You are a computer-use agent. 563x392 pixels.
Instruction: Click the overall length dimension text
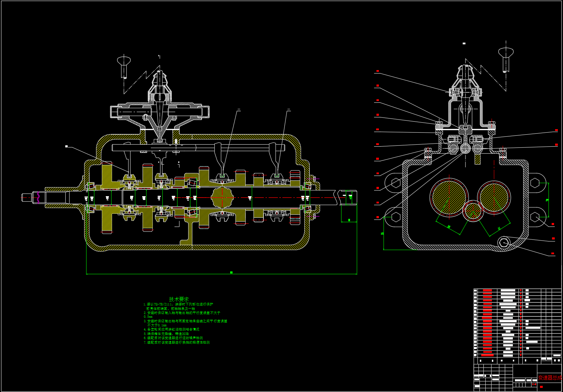click(231, 272)
